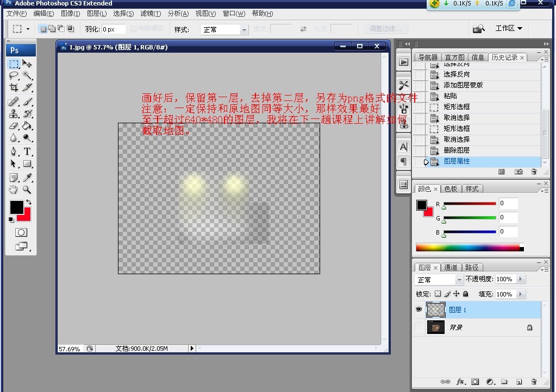Viewport: 556px width, 392px height.
Task: Select the Move tool
Action: [27, 64]
